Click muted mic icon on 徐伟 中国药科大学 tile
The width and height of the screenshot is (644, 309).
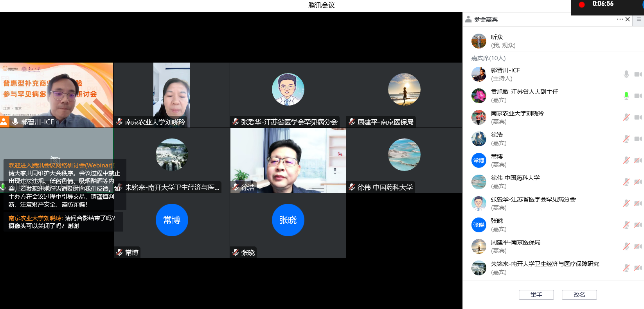pos(352,187)
